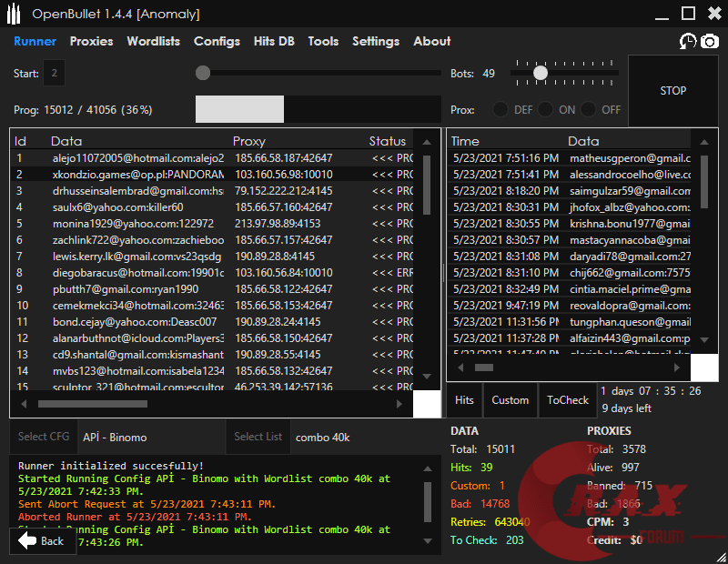Switch to the Hits DB tab
Viewport: 728px width, 564px height.
point(274,41)
